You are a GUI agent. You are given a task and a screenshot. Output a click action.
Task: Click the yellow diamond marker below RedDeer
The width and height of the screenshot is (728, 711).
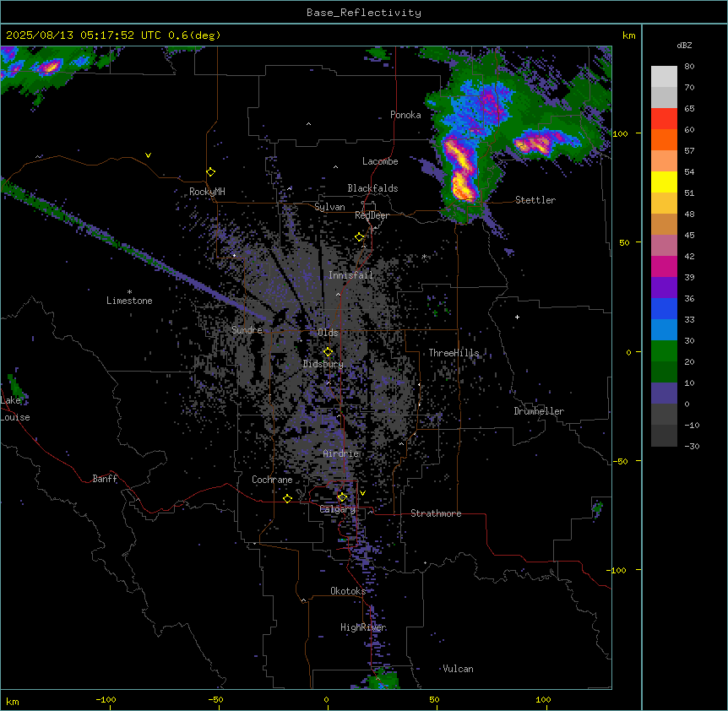pyautogui.click(x=360, y=237)
